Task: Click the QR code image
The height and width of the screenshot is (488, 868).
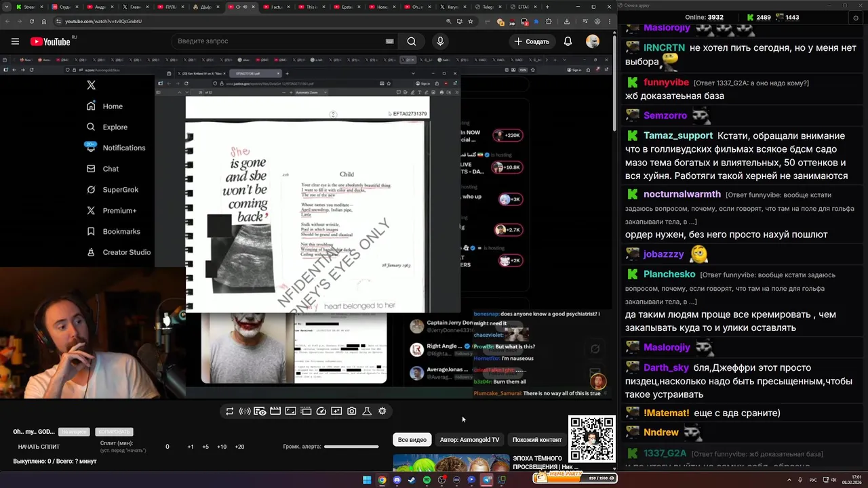Action: pos(592,439)
